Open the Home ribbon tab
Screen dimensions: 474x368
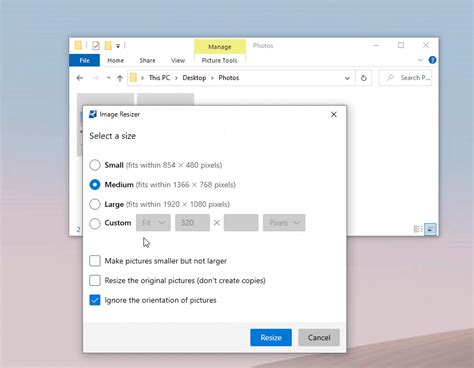(x=115, y=60)
